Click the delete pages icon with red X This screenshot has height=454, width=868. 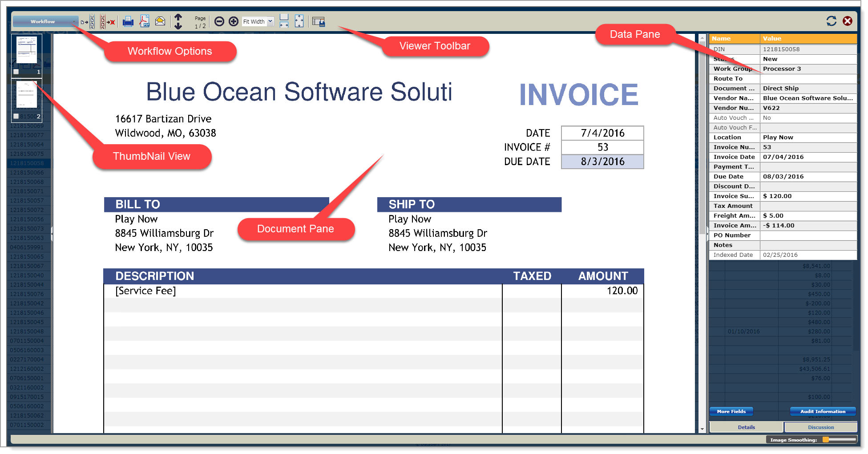coord(107,21)
